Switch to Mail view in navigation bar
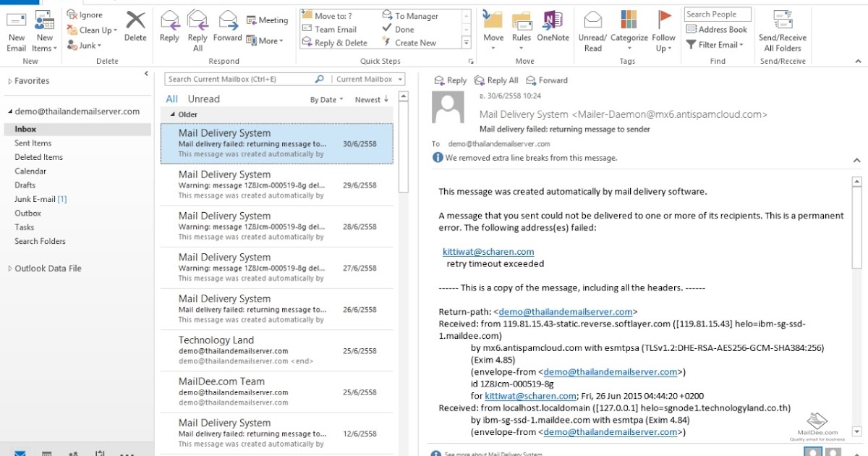 (20, 453)
